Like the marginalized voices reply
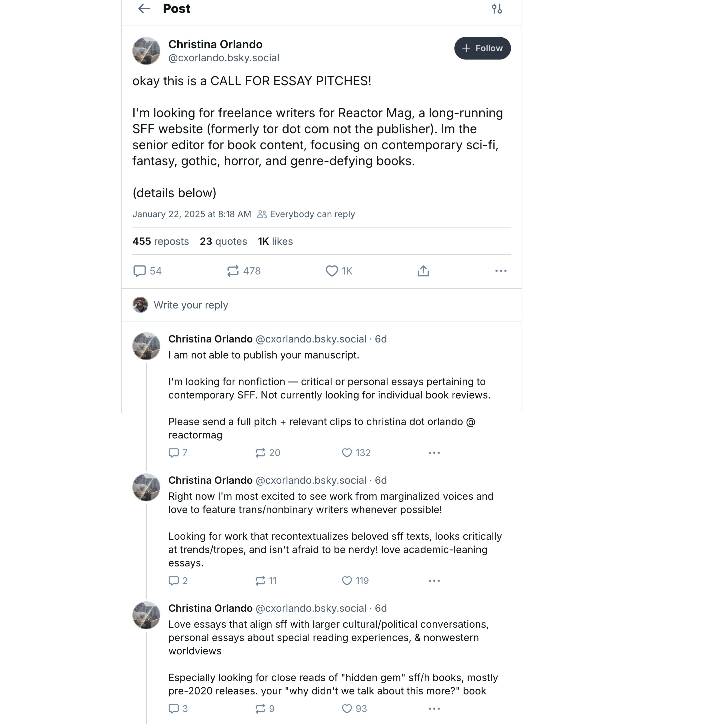Viewport: 728px width, 724px height. (347, 581)
